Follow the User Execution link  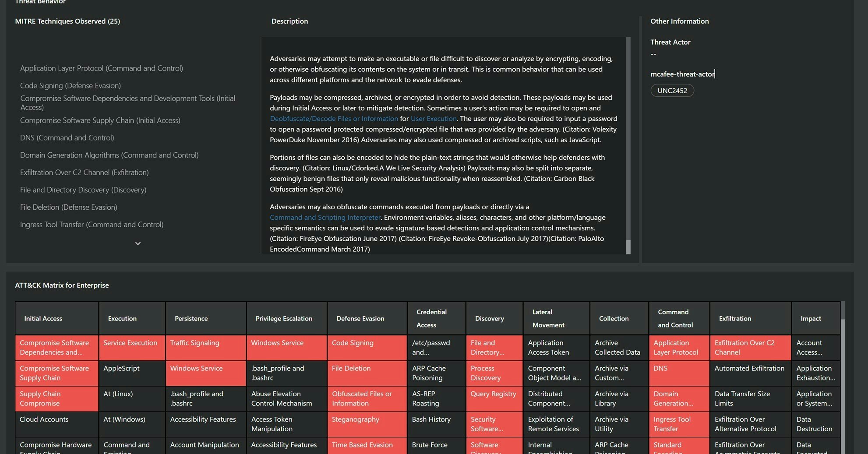pyautogui.click(x=434, y=119)
